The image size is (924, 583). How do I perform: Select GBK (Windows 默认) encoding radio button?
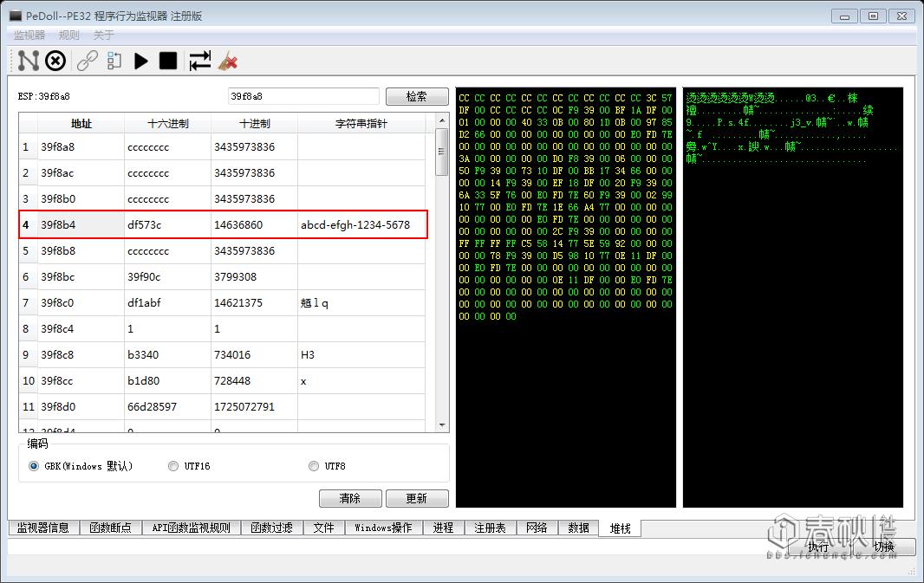tap(34, 466)
